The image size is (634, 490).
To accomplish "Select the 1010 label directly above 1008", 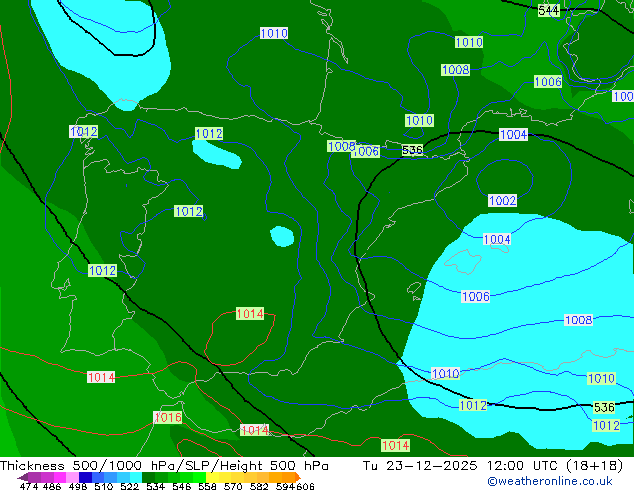I will click(469, 42).
